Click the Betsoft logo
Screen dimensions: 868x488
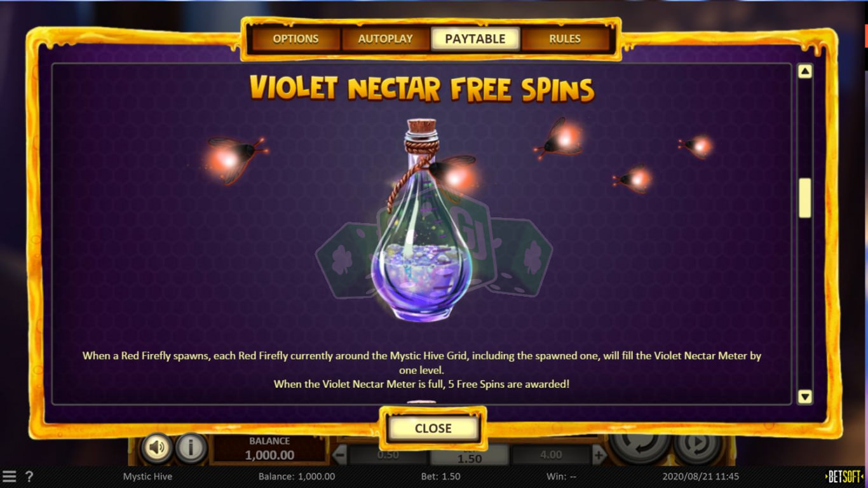[844, 477]
